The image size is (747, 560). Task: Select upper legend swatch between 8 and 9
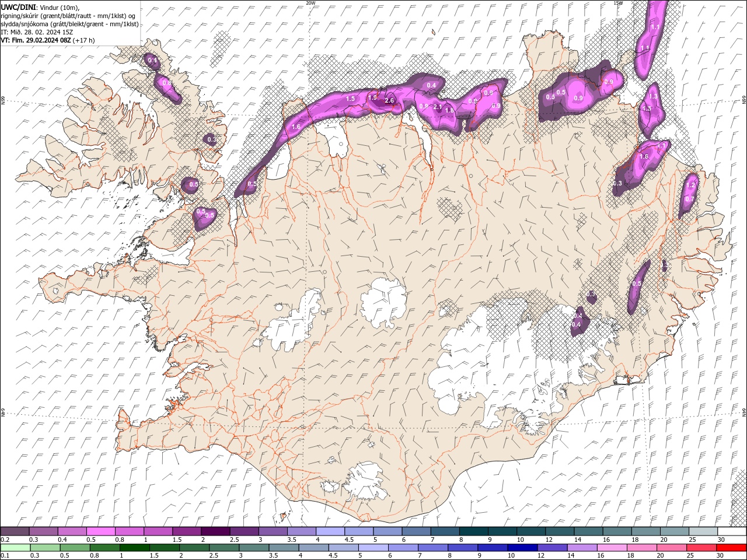[474, 531]
